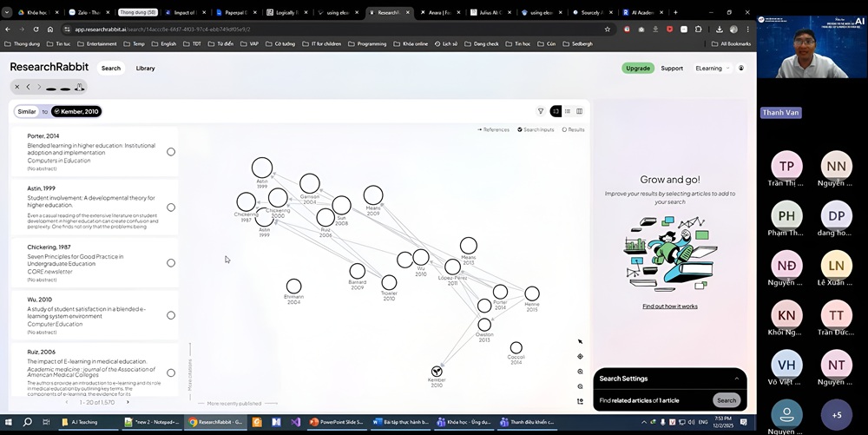Close the search trail with X icon
This screenshot has width=868, height=435.
pos(17,87)
